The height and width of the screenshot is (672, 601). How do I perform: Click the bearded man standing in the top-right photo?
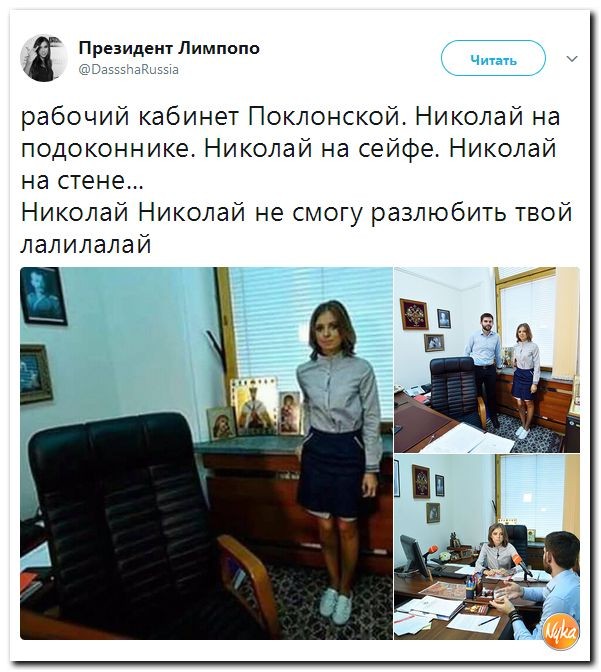[x=486, y=364]
